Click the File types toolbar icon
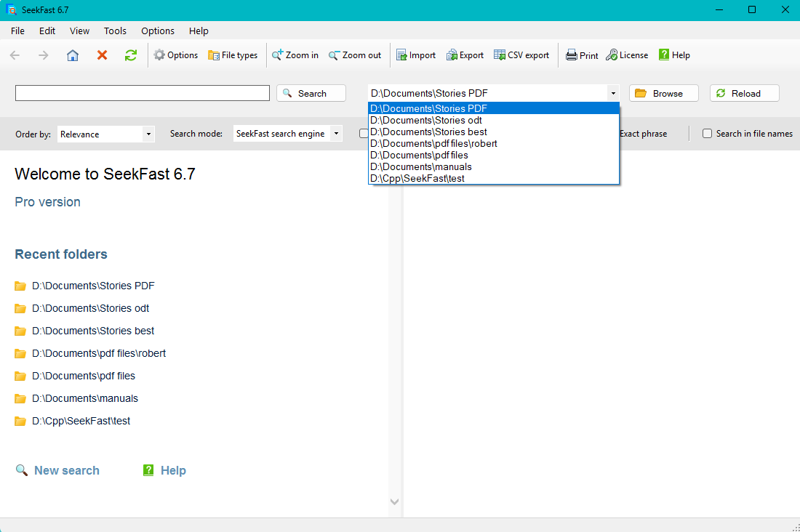800x532 pixels. pos(232,55)
